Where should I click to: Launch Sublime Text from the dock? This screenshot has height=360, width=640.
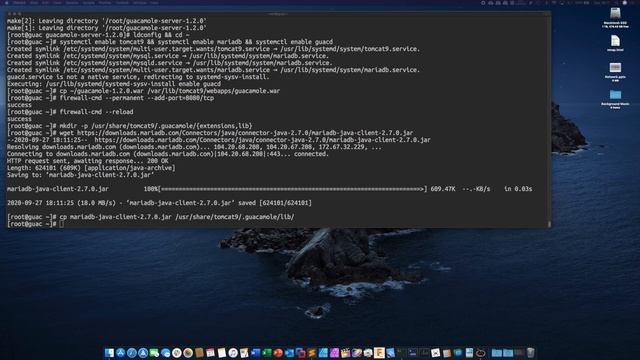click(x=312, y=353)
